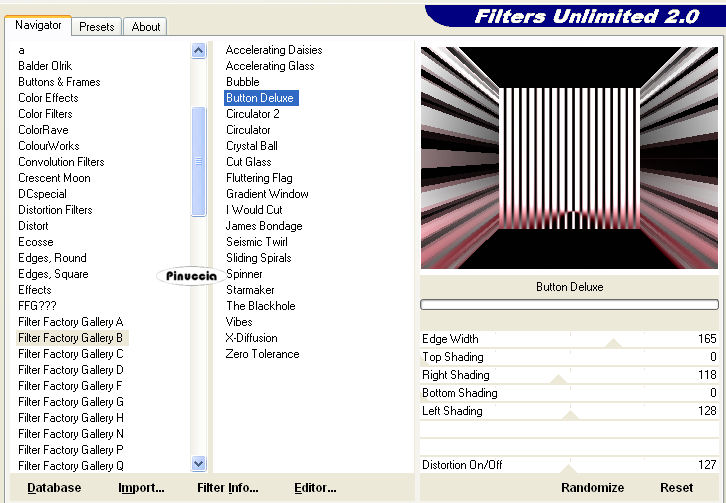Screen dimensions: 726x503
Task: Select the Color Filters category
Action: 45,114
